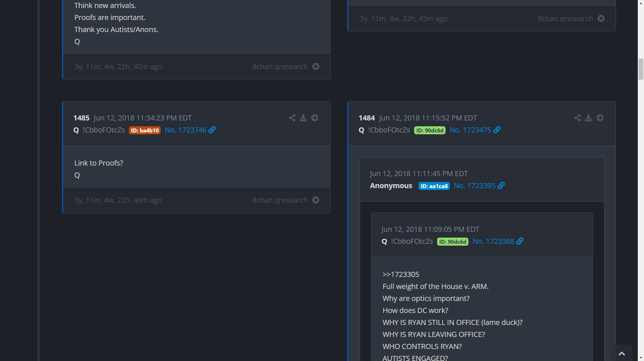Screen dimensions: 644x361
Task: Select green ID: 90dc6d badge on post 1484
Action: [x=429, y=130]
